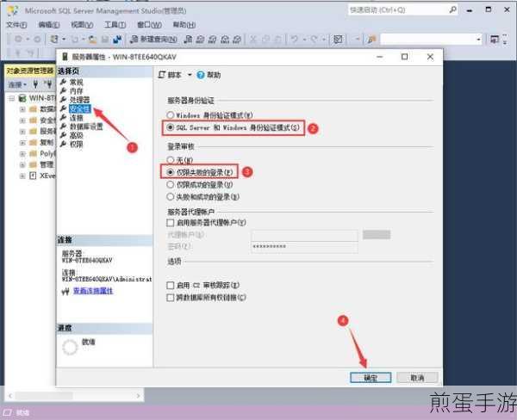
Task: Select the 权限 page in 选择页 list
Action: point(77,145)
